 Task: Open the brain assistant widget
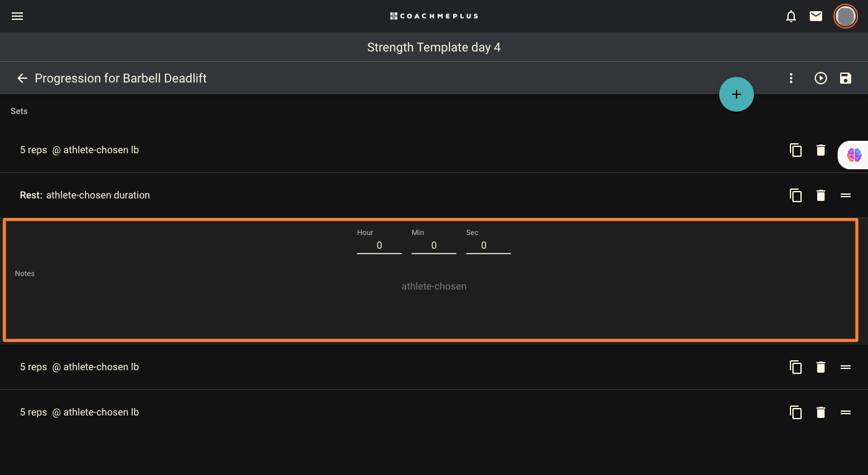[x=854, y=155]
